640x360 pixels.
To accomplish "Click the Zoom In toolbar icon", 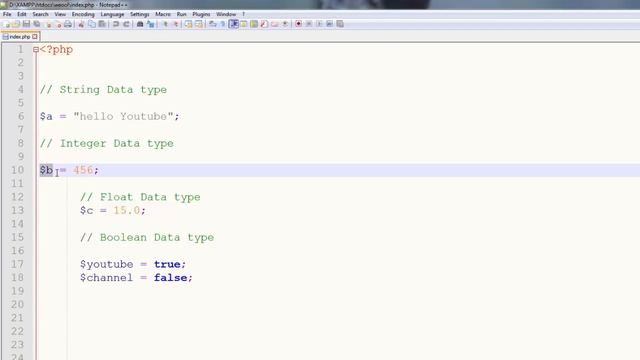I will pyautogui.click(x=165, y=24).
